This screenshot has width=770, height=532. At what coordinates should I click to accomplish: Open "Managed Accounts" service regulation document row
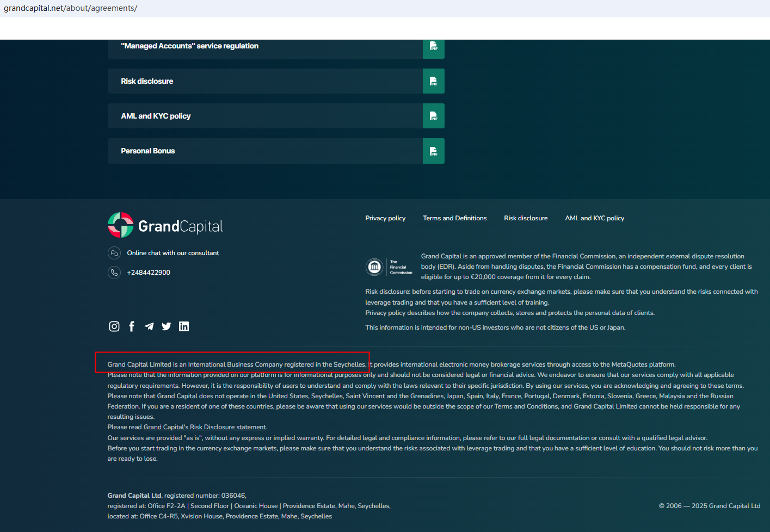tap(276, 48)
